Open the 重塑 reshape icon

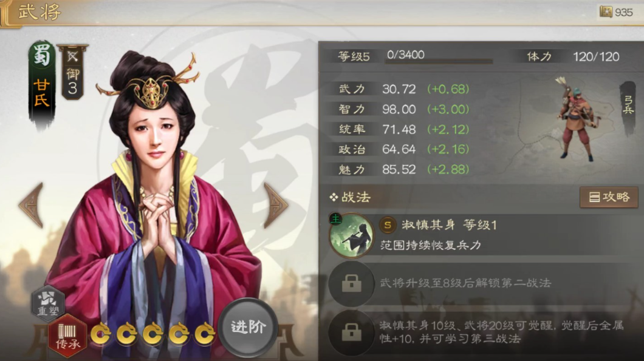coord(49,303)
